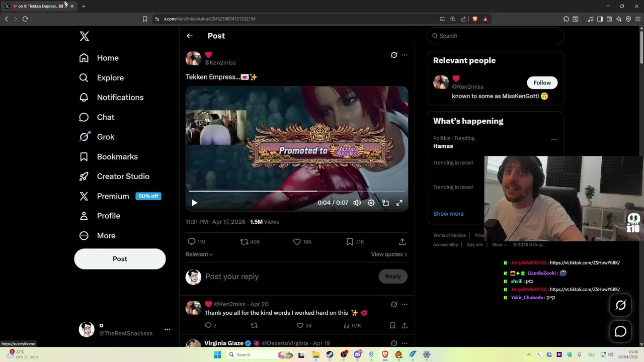Screen dimensions: 644x362
Task: Open browser hamburger main menu
Action: click(x=637, y=19)
